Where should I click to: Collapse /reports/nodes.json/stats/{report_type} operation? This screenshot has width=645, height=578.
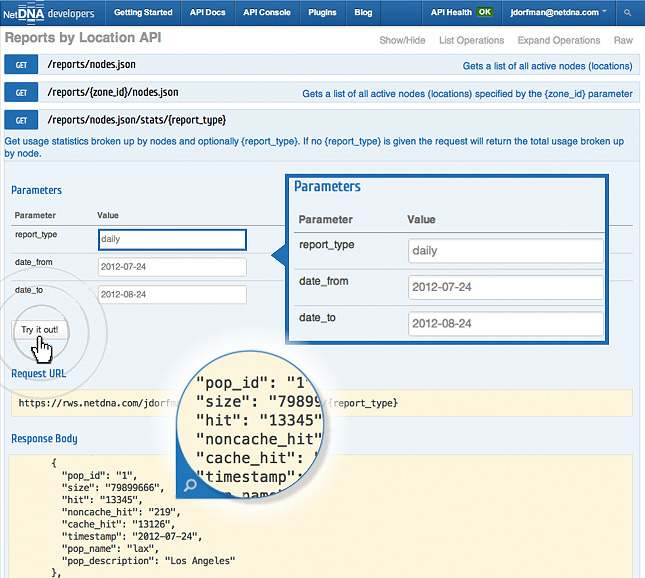tap(137, 120)
